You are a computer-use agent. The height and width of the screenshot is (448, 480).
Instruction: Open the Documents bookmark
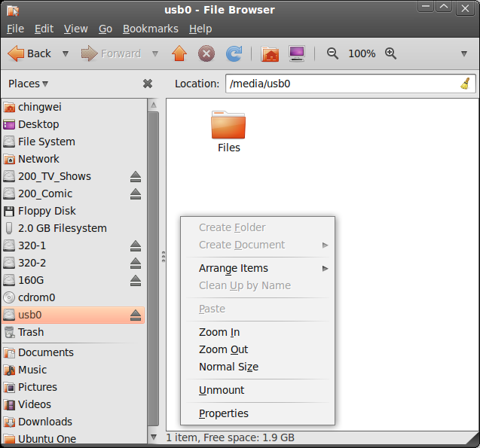pos(74,352)
